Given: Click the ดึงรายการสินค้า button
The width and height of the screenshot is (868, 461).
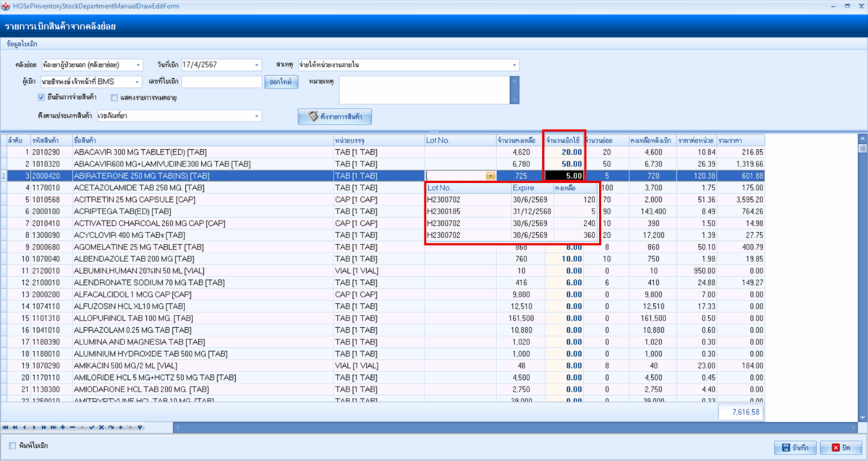Looking at the screenshot, I should click(335, 117).
